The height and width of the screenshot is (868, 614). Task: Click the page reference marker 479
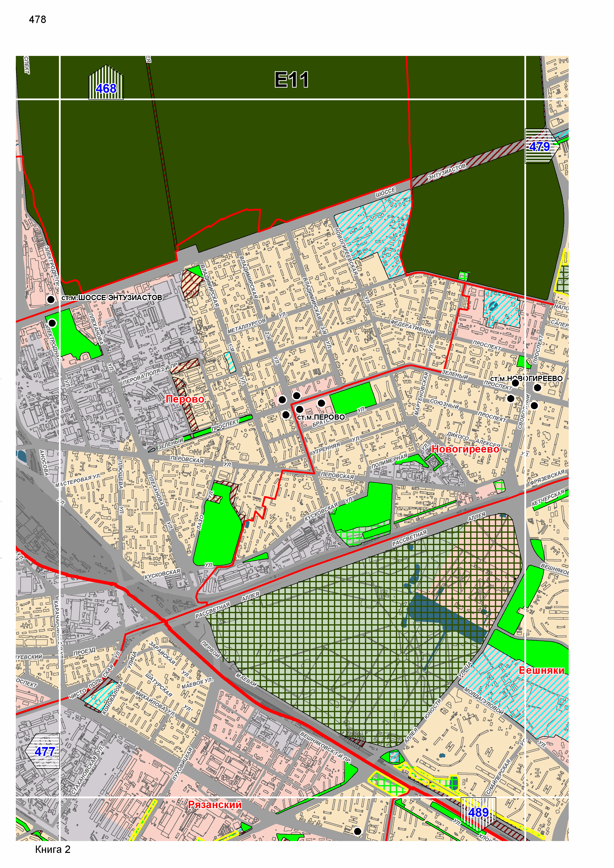(x=539, y=146)
